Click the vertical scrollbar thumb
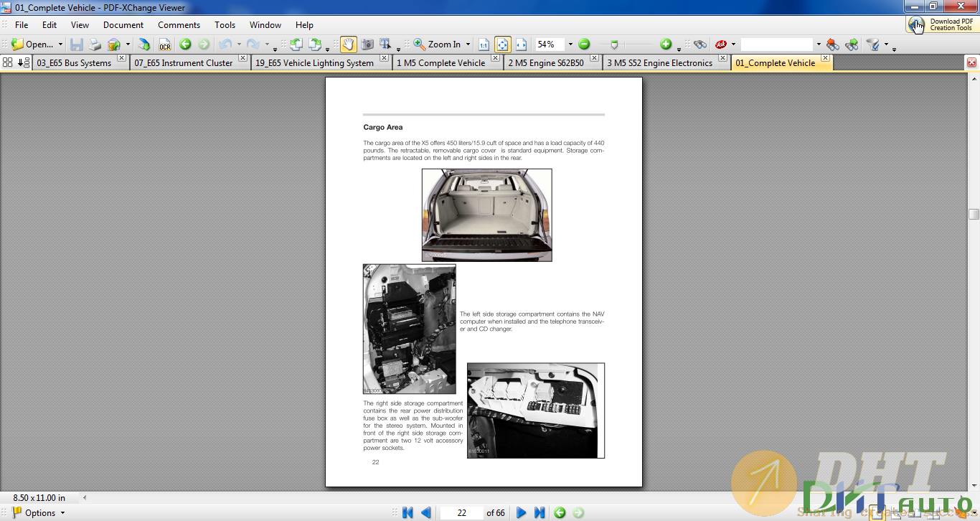 [x=974, y=214]
